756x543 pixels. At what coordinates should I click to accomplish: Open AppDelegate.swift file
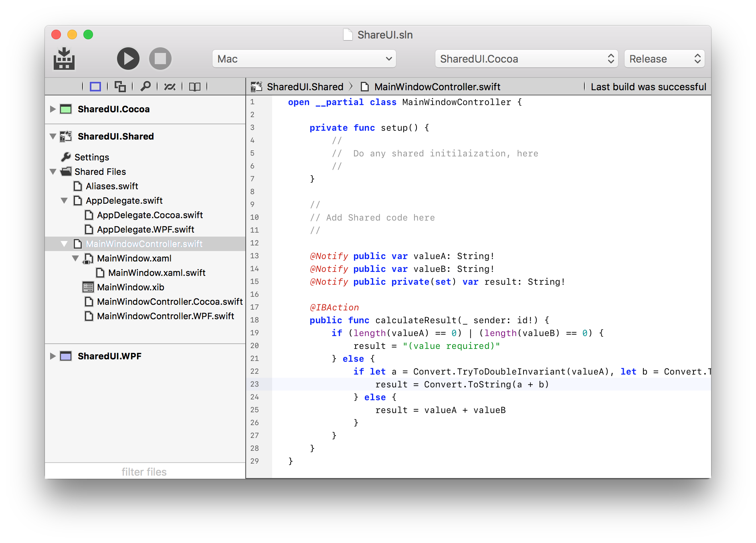tap(124, 201)
